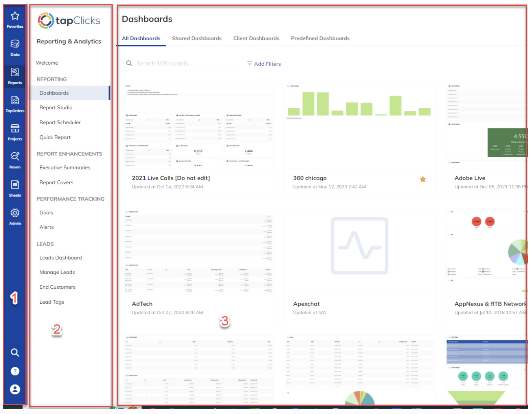Open Alerts under Performance Tracking
This screenshot has width=532, height=414.
coord(46,227)
